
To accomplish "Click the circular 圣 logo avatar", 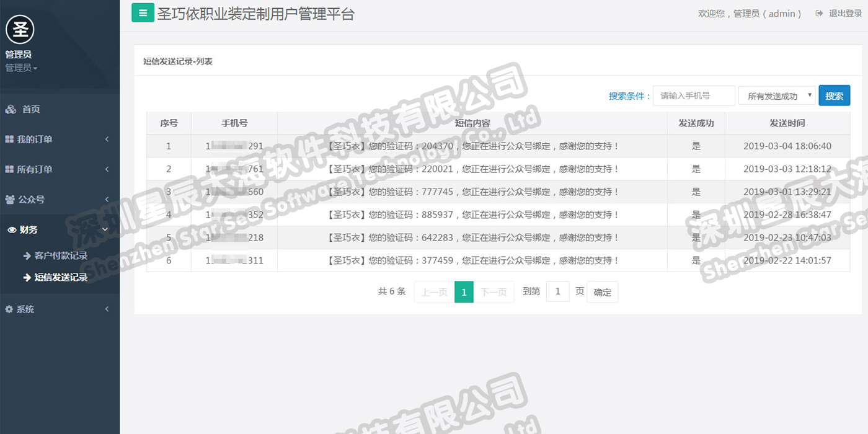I will pos(20,29).
